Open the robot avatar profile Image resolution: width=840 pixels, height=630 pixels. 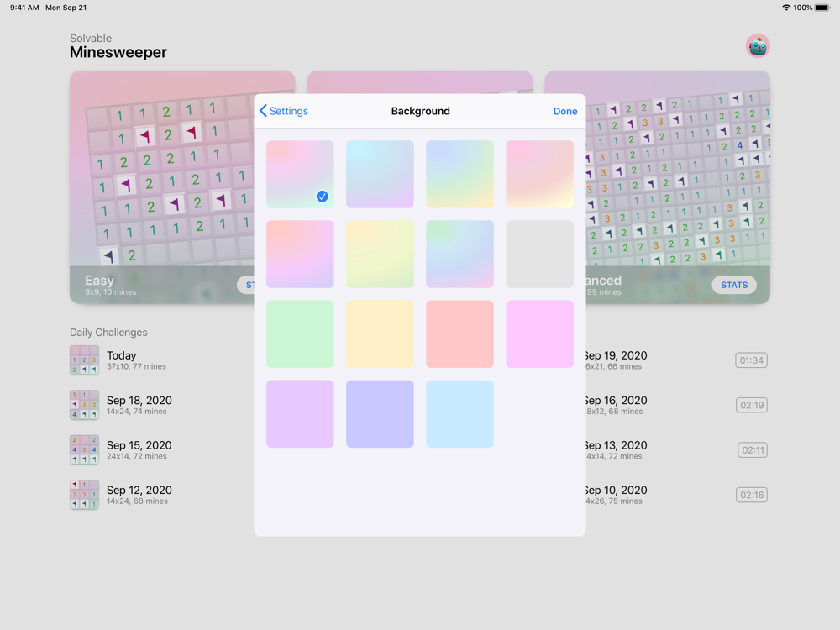click(x=758, y=46)
